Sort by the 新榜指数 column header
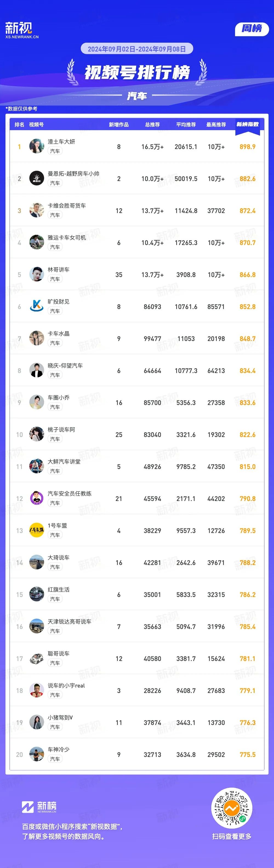 click(247, 124)
